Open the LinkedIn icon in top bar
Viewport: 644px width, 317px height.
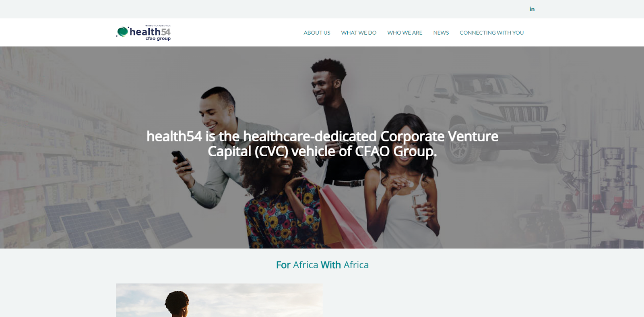coord(532,9)
